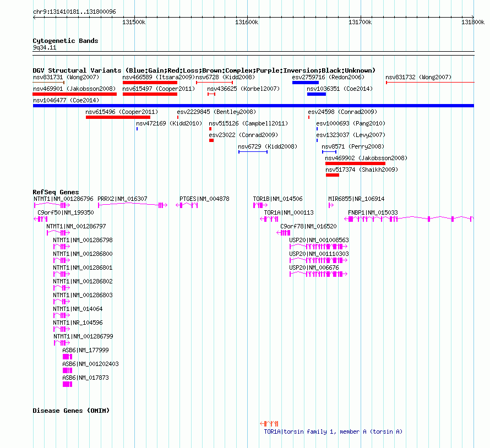Click the 9q34.11 cytogenetic band label
The image size is (490, 448).
pyautogui.click(x=45, y=47)
